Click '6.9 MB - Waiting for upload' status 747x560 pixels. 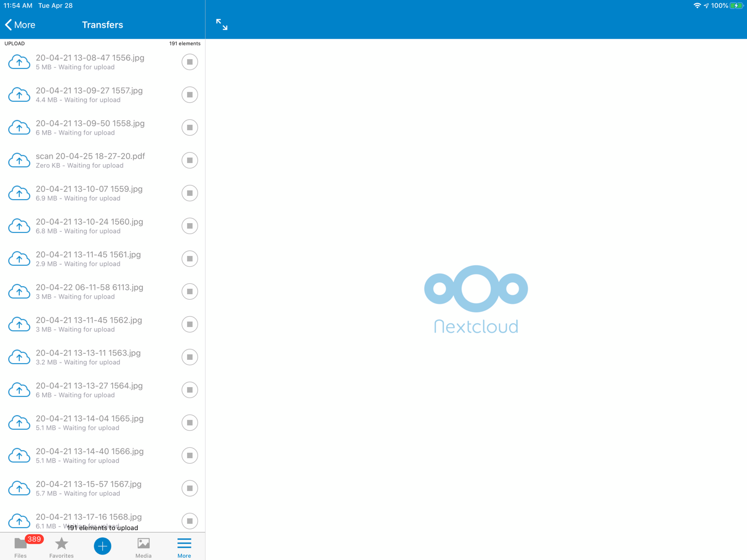(78, 199)
